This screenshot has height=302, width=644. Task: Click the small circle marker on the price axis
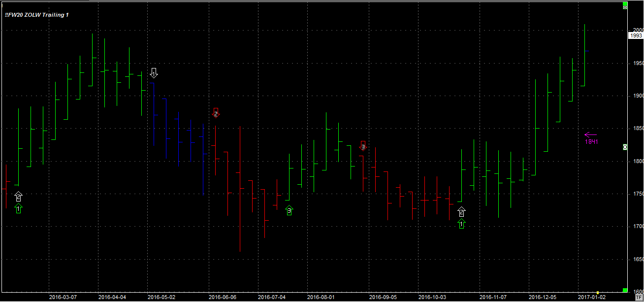[625, 147]
